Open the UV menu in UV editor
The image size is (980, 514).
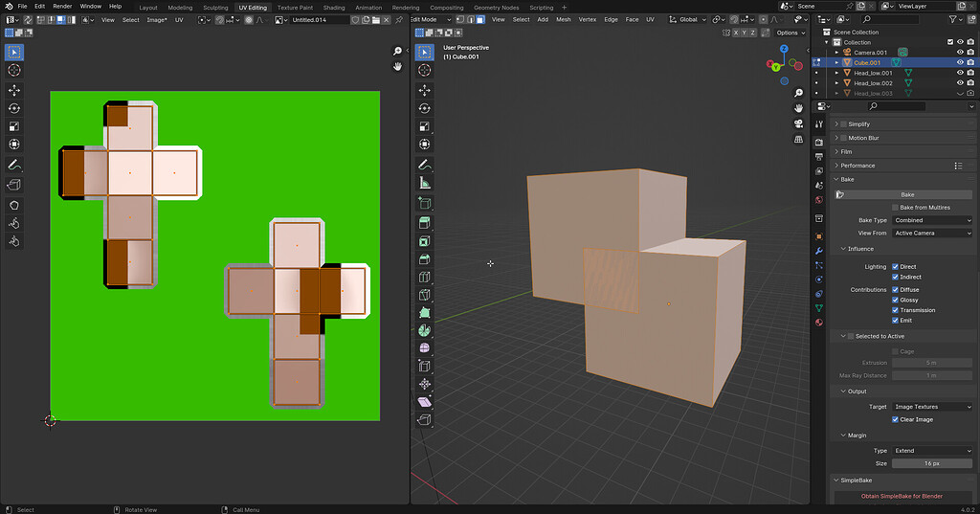click(x=179, y=19)
